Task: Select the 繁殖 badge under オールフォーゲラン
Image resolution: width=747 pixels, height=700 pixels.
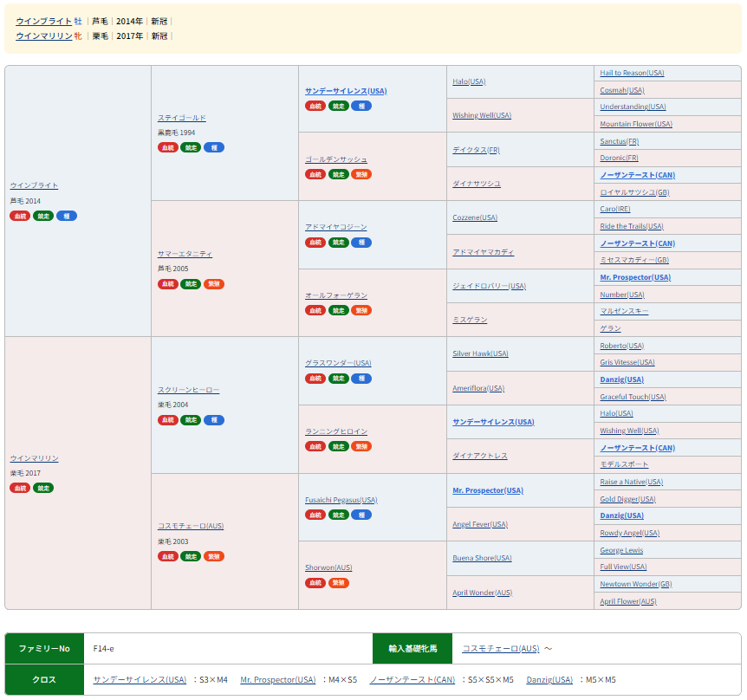Action: point(361,310)
